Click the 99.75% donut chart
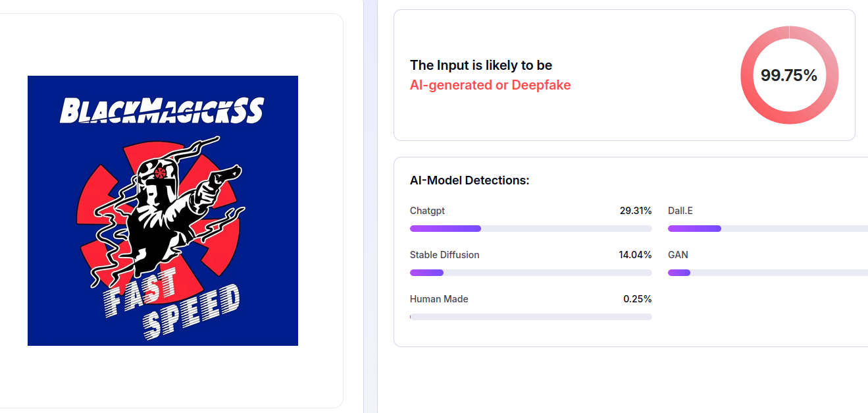 (x=789, y=75)
